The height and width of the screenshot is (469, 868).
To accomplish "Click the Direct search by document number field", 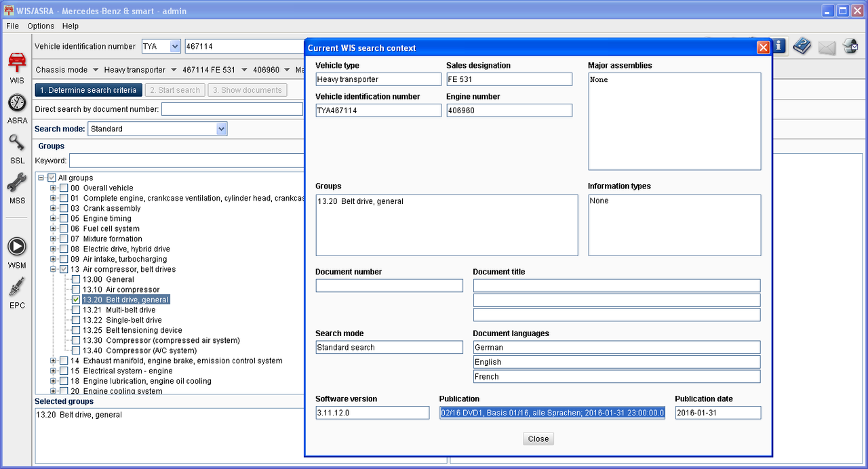I will [x=232, y=109].
